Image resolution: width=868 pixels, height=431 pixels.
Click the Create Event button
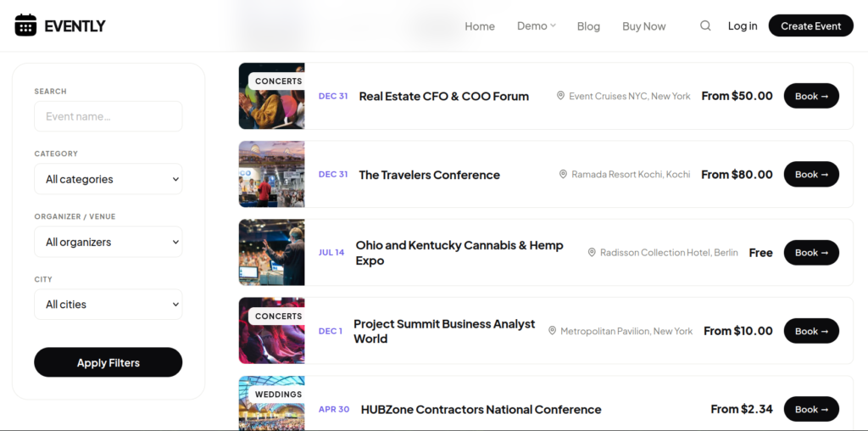point(811,25)
